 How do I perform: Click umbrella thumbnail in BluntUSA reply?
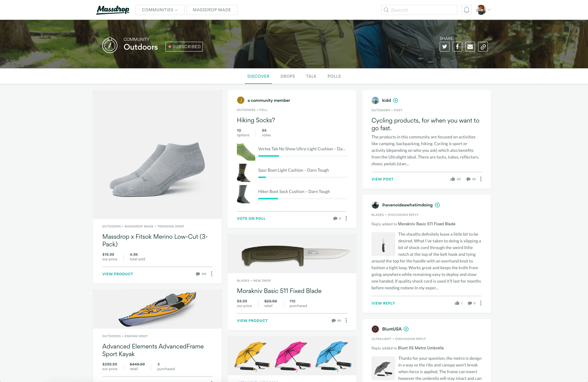pyautogui.click(x=383, y=368)
